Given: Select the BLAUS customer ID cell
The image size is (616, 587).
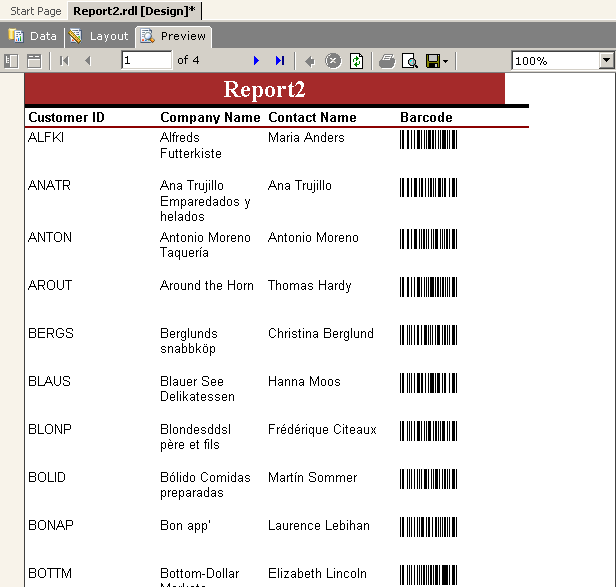Looking at the screenshot, I should [49, 381].
